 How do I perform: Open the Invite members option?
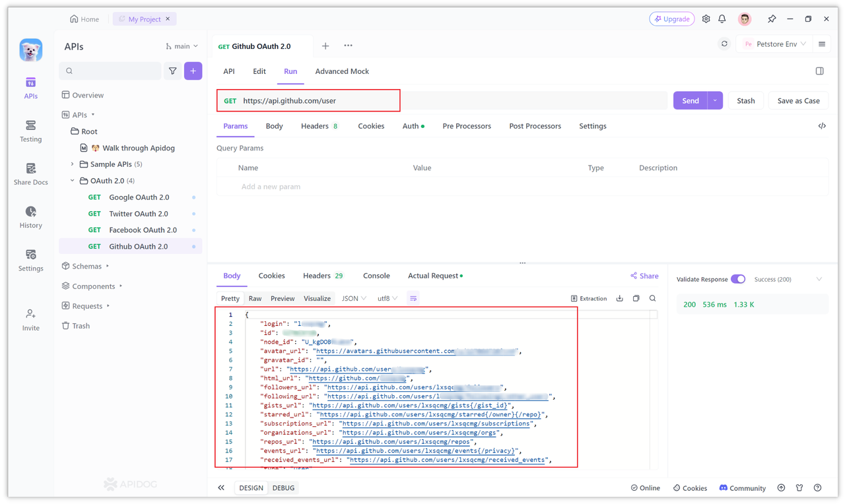[x=30, y=320]
